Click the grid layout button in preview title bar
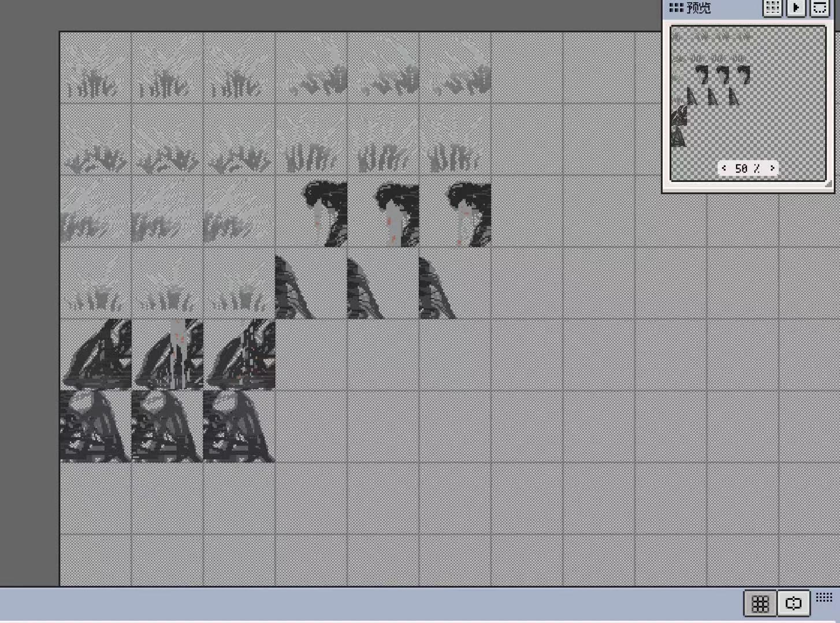 tap(772, 8)
